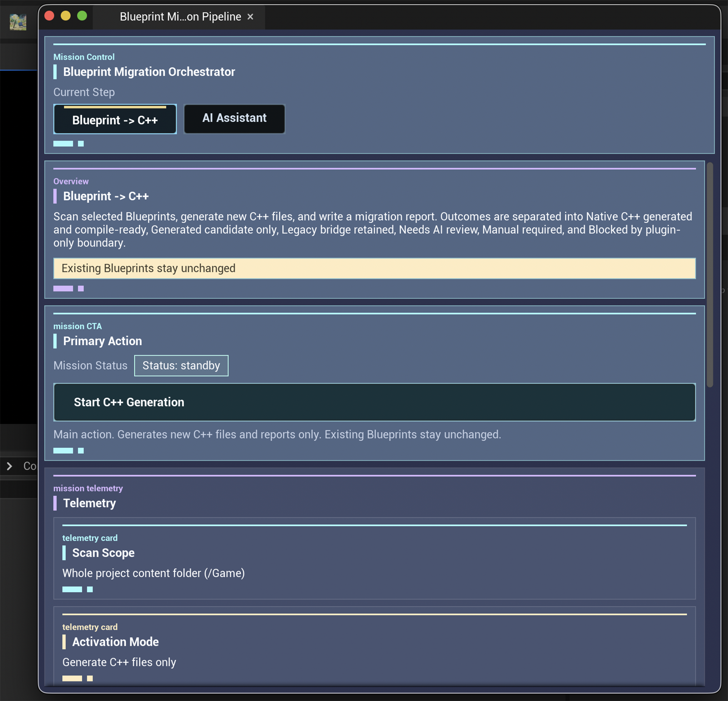The height and width of the screenshot is (701, 728).
Task: Click the Current Step label
Action: pos(84,92)
